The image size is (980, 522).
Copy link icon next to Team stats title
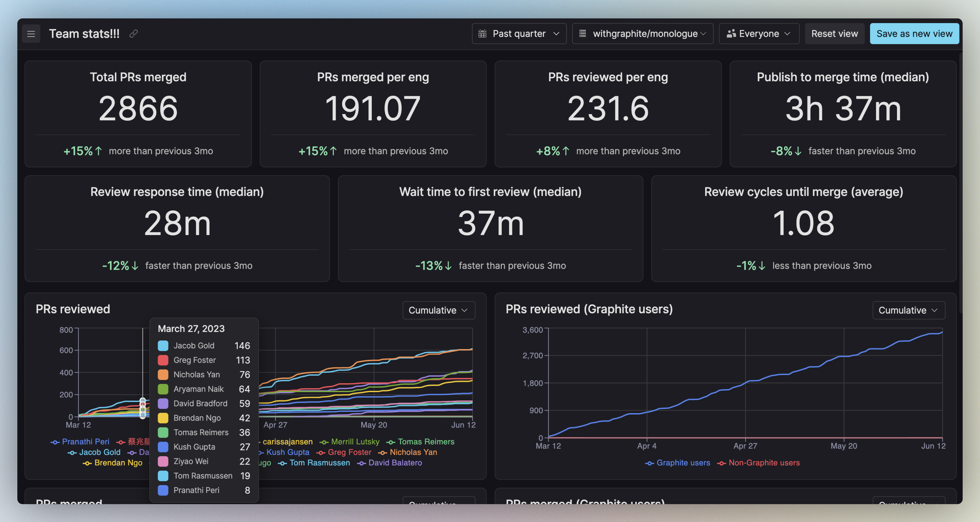[x=133, y=34]
